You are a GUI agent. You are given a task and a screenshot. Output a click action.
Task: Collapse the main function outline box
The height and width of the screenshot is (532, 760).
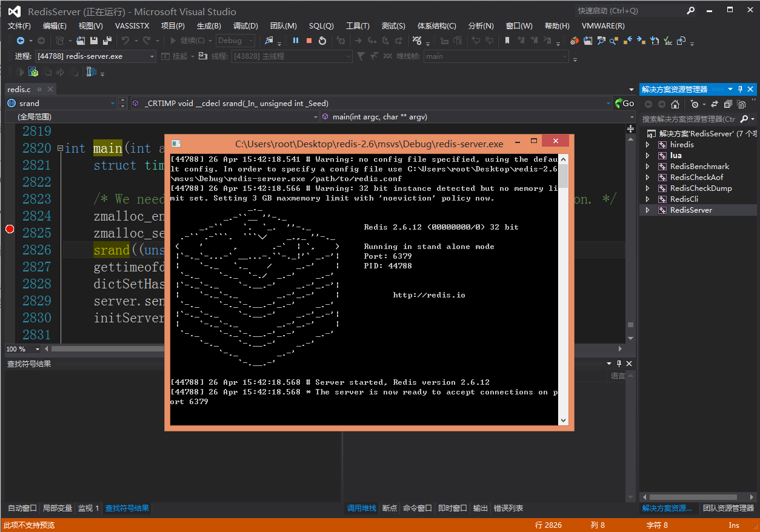pyautogui.click(x=60, y=148)
